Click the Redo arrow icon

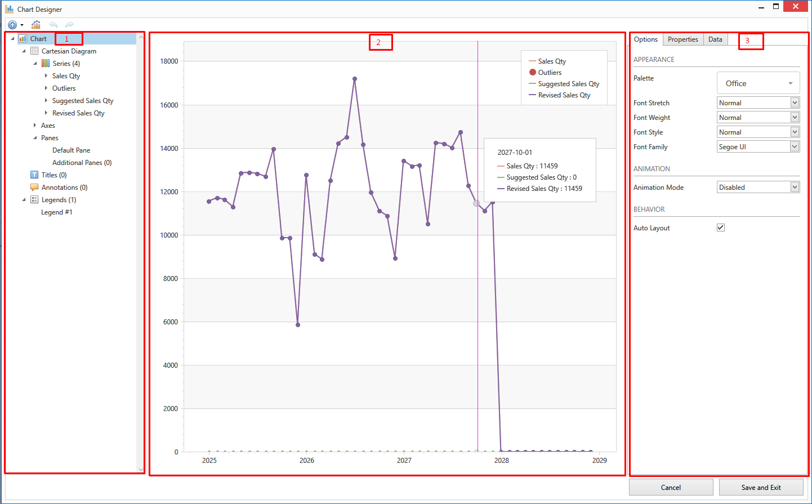(69, 25)
